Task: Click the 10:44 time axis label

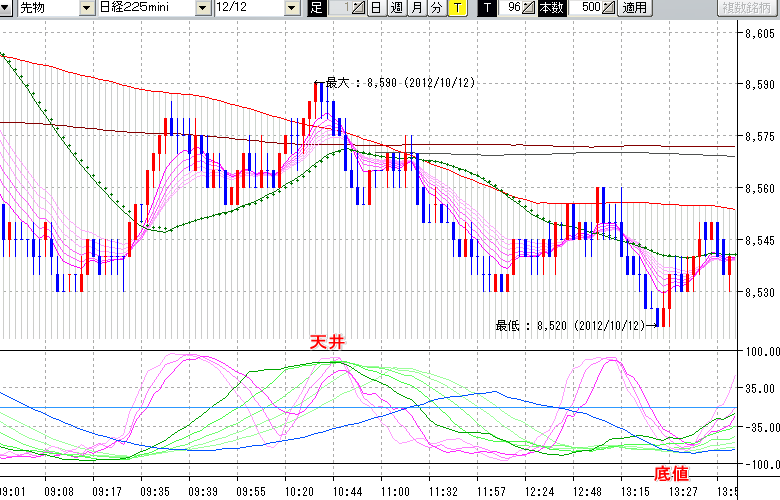Action: [348, 492]
